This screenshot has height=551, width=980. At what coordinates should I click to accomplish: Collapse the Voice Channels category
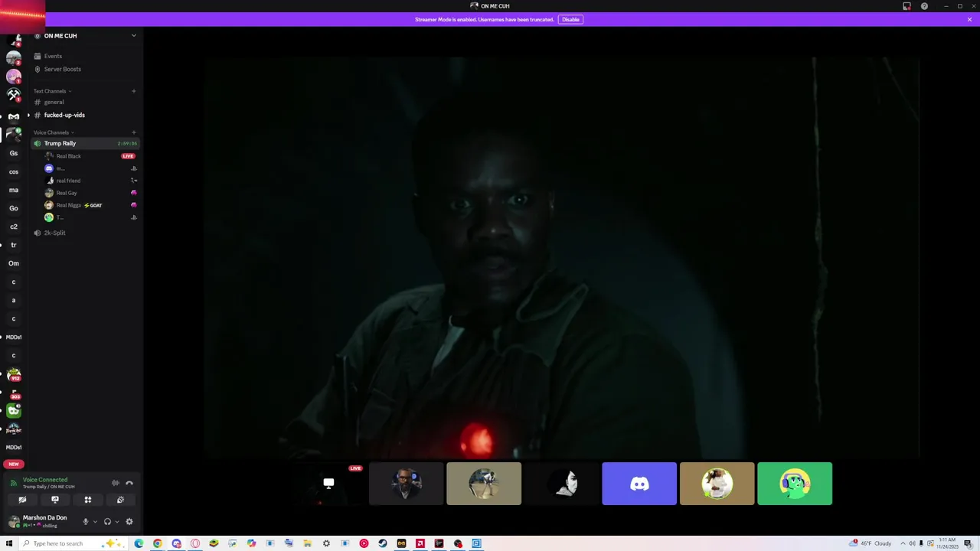pyautogui.click(x=54, y=132)
